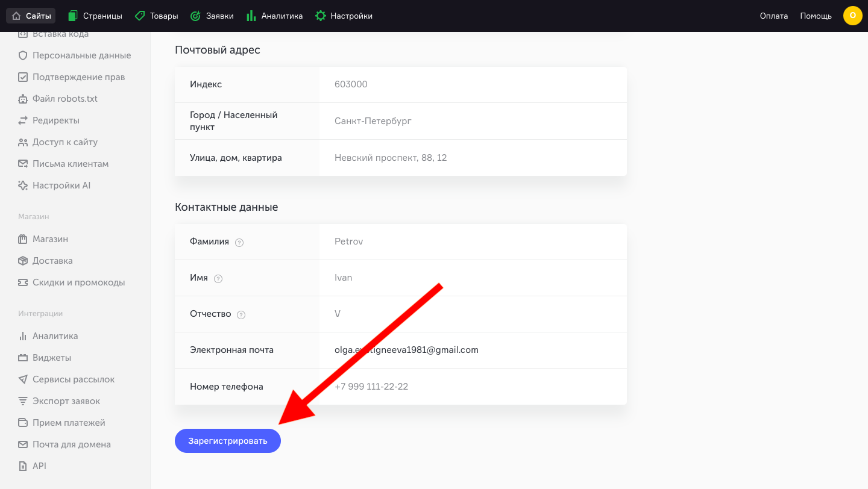
Task: Open Настройки AI section
Action: (61, 185)
